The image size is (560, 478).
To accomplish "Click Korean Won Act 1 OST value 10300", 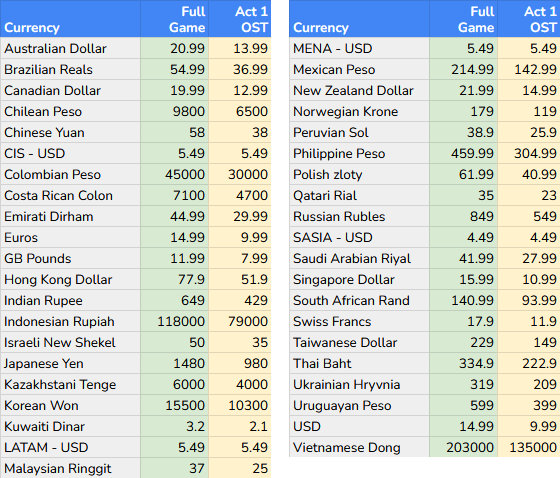I will click(240, 405).
